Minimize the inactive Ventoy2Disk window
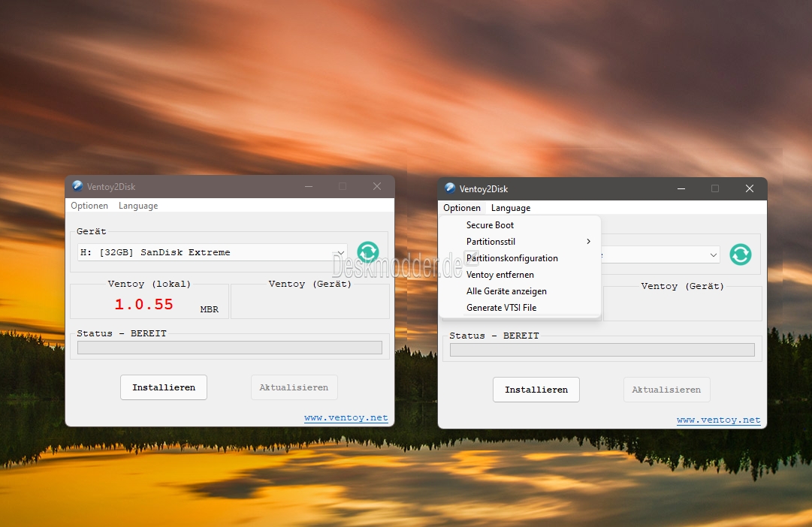The image size is (812, 527). click(309, 186)
